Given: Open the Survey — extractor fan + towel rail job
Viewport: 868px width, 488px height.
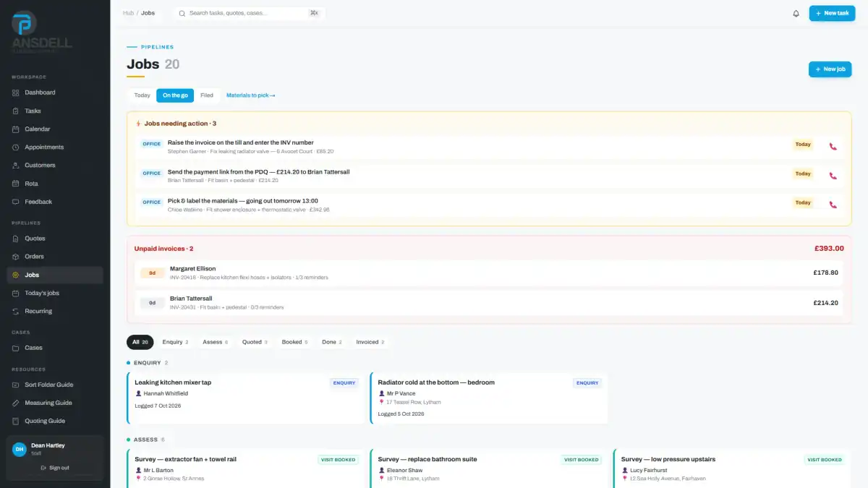Looking at the screenshot, I should pos(246,468).
